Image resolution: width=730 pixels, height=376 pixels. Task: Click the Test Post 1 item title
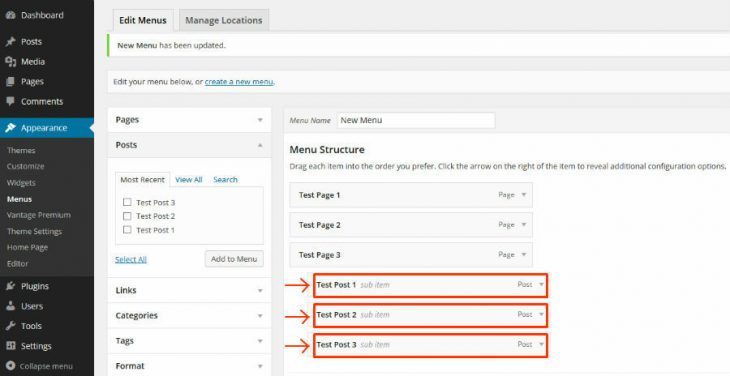(x=336, y=284)
